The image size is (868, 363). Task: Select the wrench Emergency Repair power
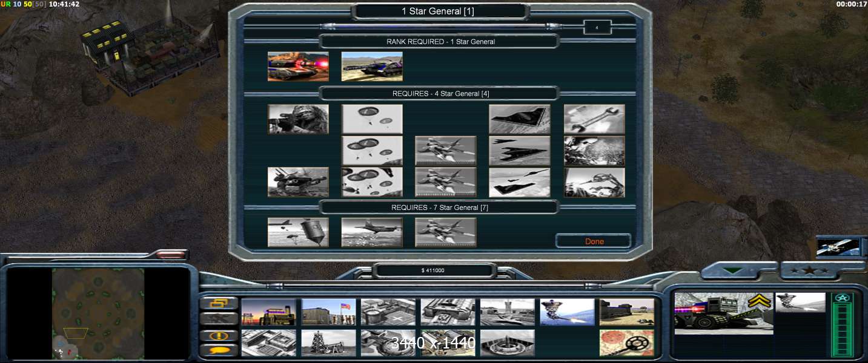[x=594, y=119]
